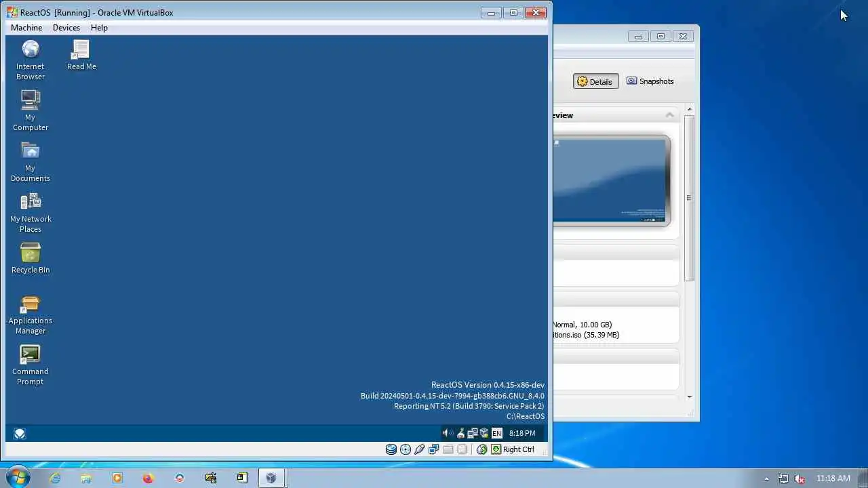This screenshot has height=488, width=868.
Task: Click the 8:18 PM ReactOS clock
Action: [522, 433]
